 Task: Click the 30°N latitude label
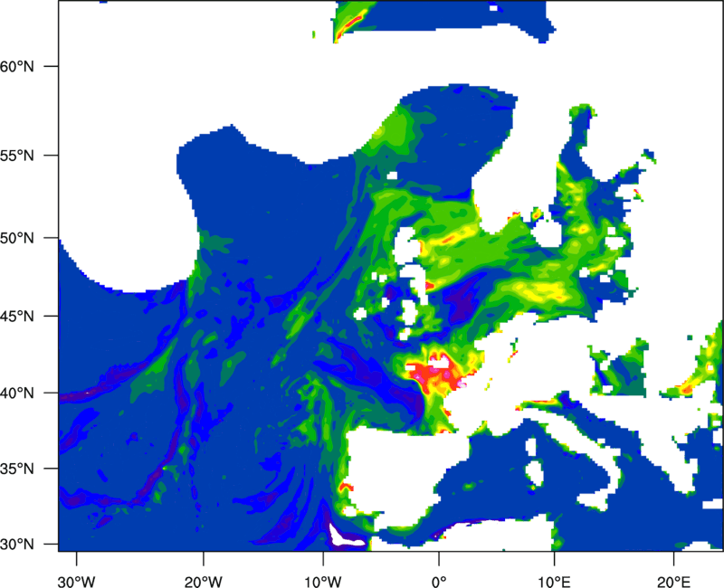pos(17,545)
